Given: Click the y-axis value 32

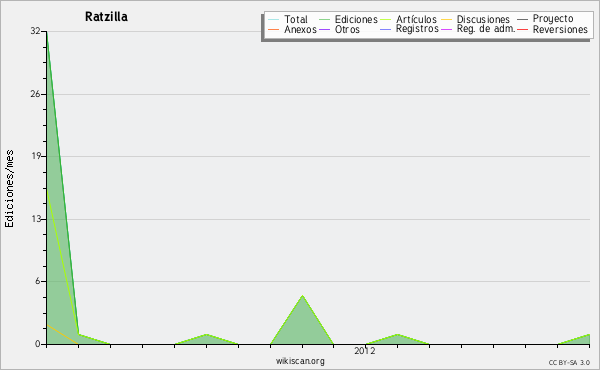Looking at the screenshot, I should (x=35, y=31).
